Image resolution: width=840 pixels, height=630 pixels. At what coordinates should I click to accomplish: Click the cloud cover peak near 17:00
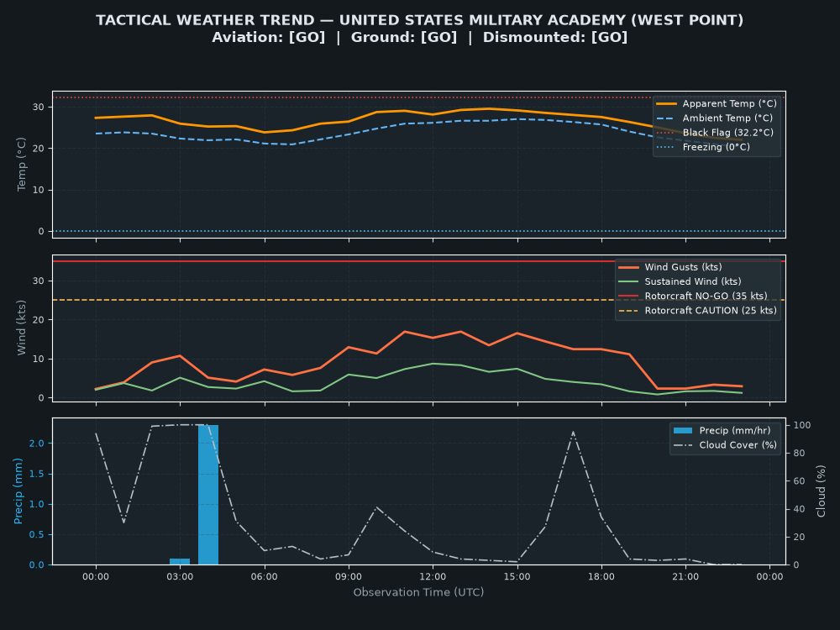[x=573, y=432]
